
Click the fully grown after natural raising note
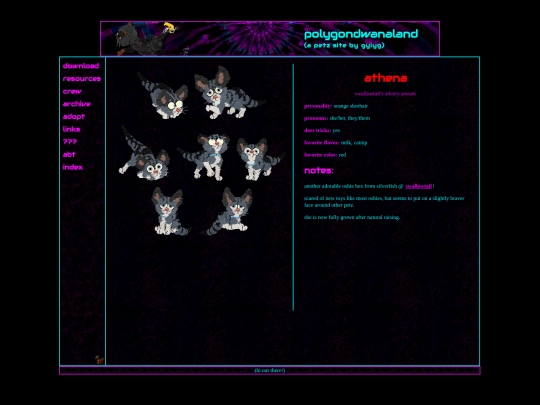click(x=352, y=217)
